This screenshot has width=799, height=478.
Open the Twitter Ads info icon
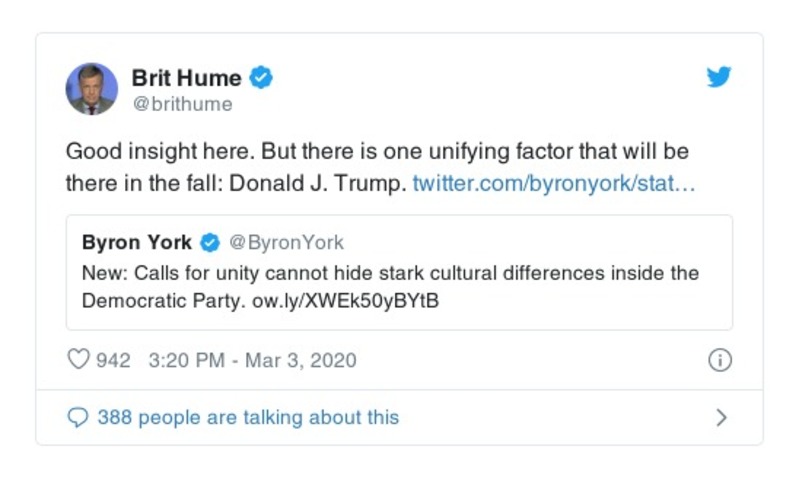(x=719, y=360)
